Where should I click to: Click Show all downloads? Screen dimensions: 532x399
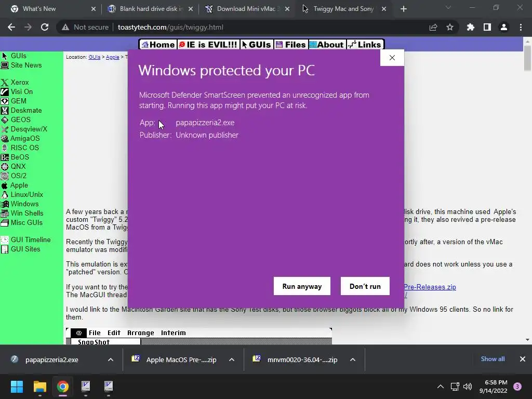coord(493,359)
